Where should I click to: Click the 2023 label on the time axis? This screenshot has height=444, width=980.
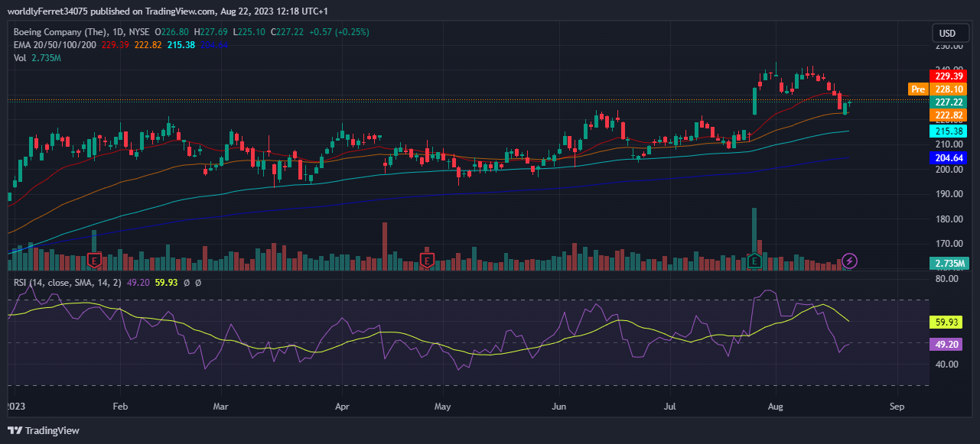[16, 407]
